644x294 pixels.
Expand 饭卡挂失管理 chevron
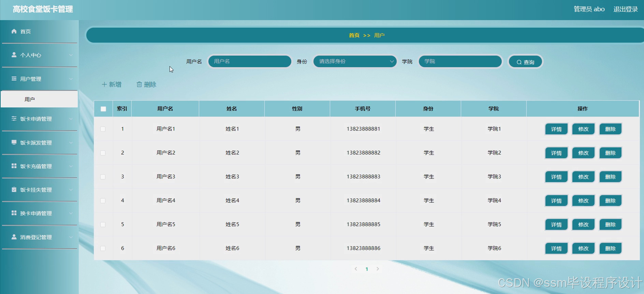pyautogui.click(x=71, y=190)
